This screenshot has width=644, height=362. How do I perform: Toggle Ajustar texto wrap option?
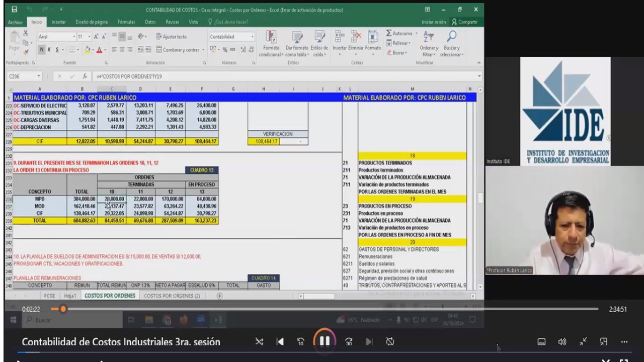click(x=171, y=37)
